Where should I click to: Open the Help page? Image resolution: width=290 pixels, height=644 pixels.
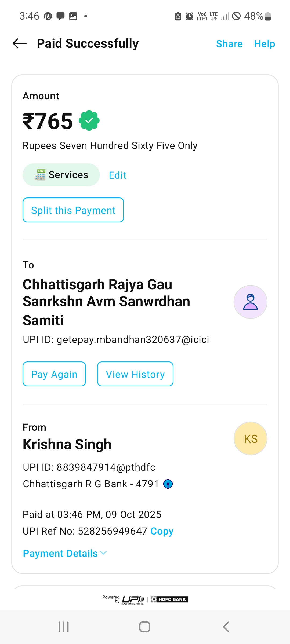coord(264,44)
